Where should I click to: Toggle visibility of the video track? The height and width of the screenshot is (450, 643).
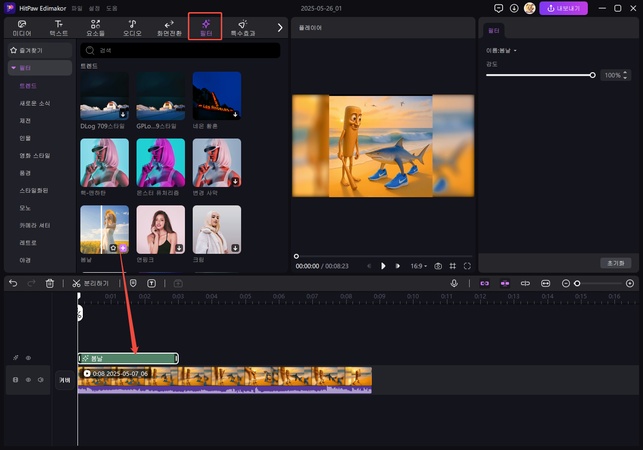(28, 380)
